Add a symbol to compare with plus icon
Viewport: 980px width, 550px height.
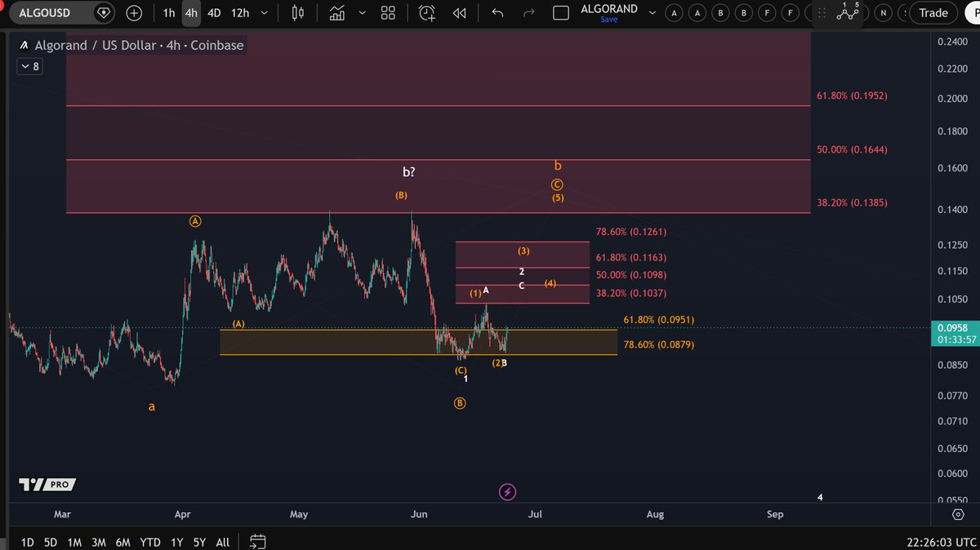[134, 13]
